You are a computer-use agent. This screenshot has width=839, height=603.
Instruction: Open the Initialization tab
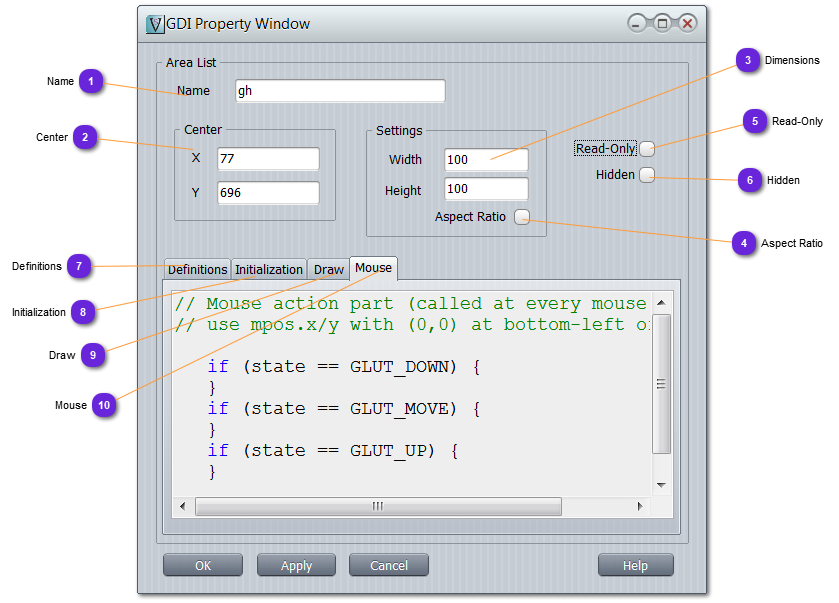click(269, 270)
